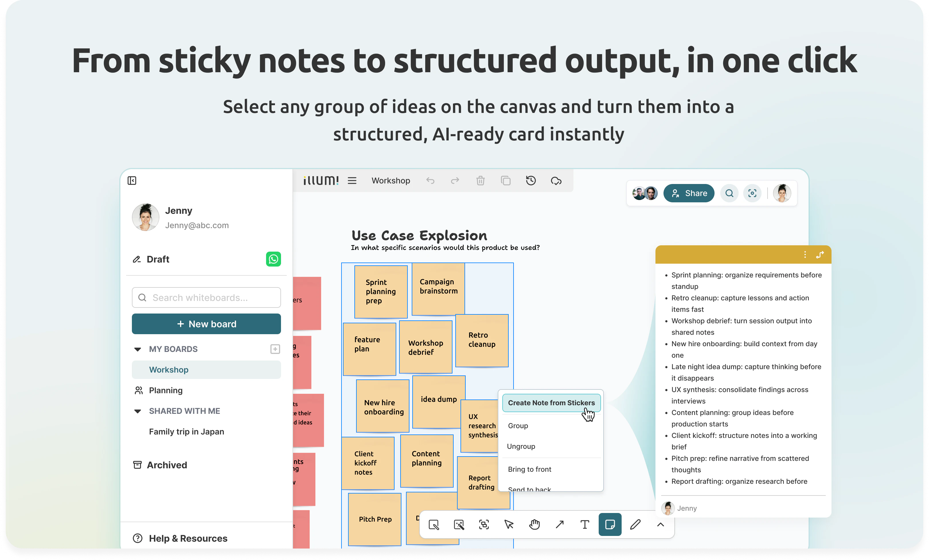This screenshot has height=560, width=929.
Task: Select the Text tool
Action: [x=584, y=524]
